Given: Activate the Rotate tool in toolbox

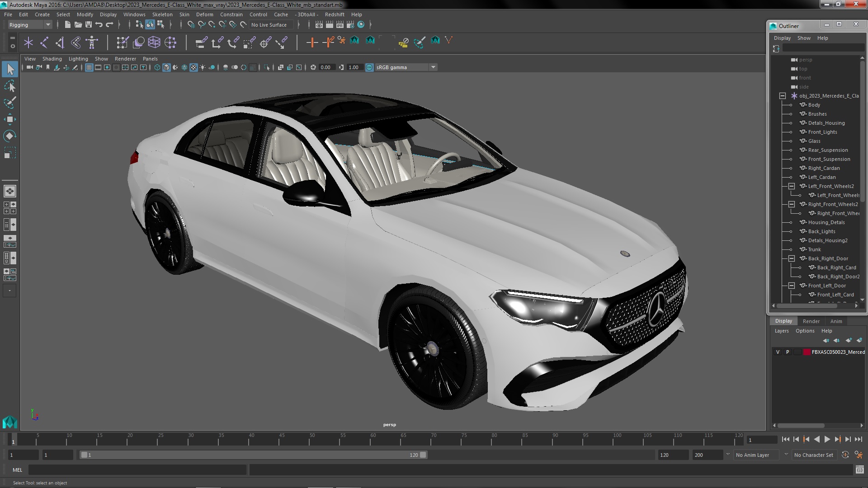Looking at the screenshot, I should pyautogui.click(x=10, y=136).
